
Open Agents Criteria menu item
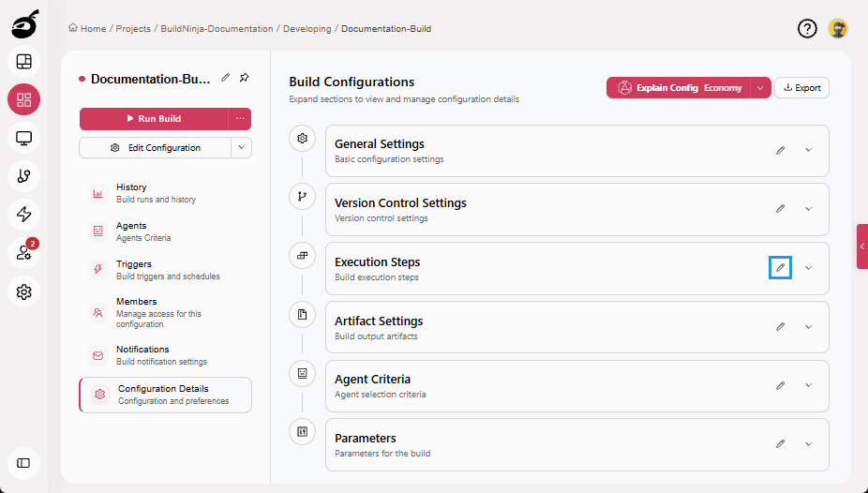tap(165, 232)
